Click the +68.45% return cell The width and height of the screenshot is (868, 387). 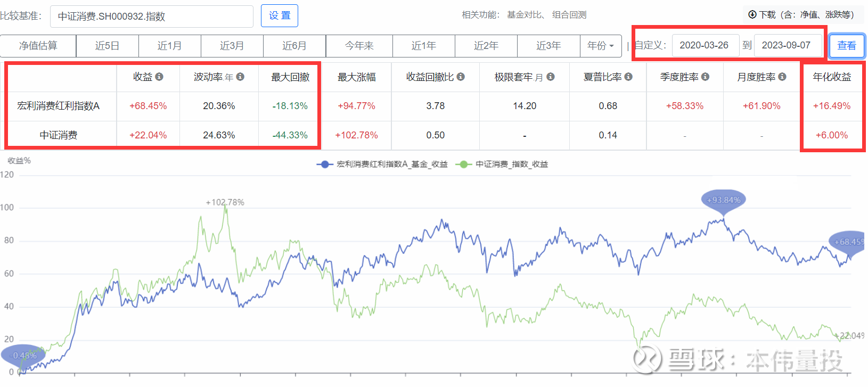pos(148,106)
